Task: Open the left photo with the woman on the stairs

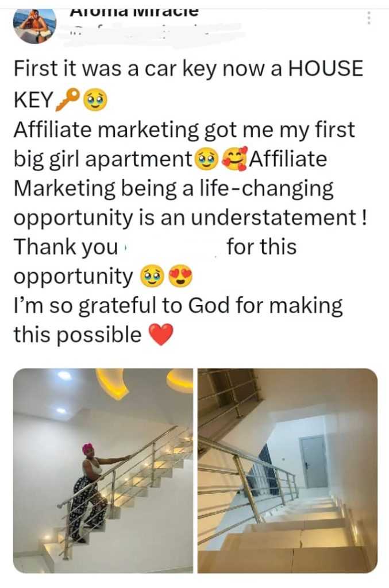Action: [103, 470]
